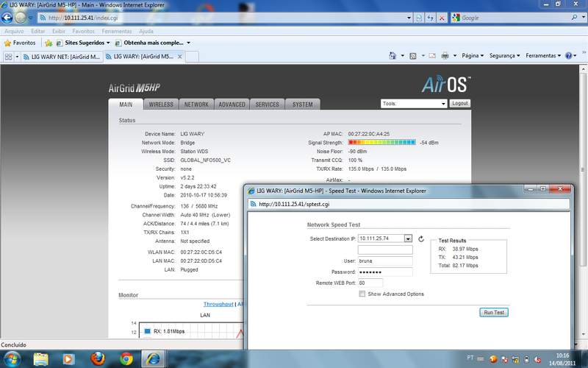588x368 pixels.
Task: Enable Show Advanced Options checkbox
Action: coord(362,294)
